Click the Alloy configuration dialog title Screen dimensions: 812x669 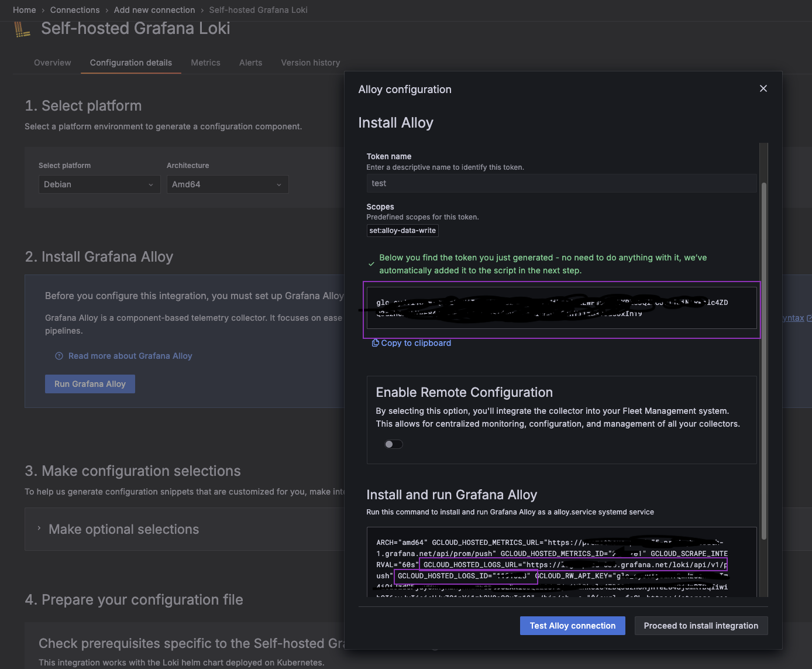pos(405,90)
